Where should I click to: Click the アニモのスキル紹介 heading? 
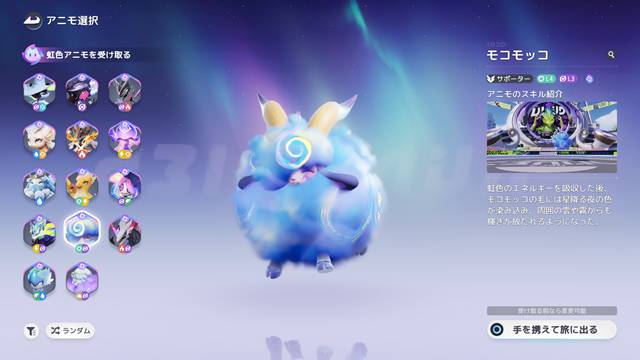[525, 94]
